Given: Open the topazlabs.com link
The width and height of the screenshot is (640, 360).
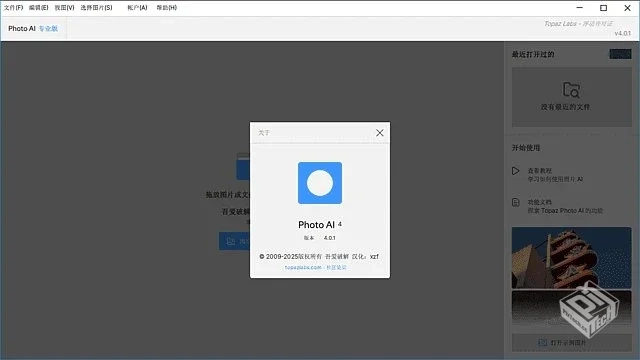Looking at the screenshot, I should click(x=303, y=267).
